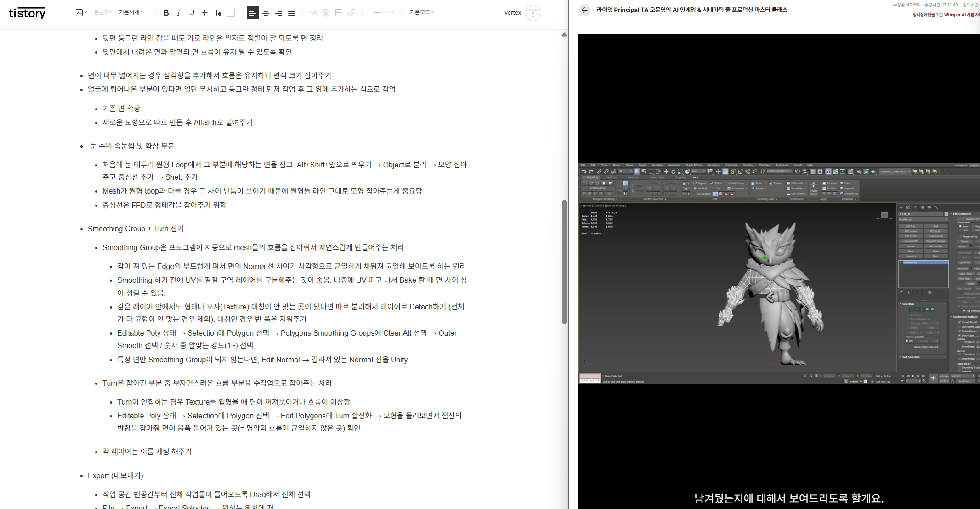Toggle underline text formatting

click(192, 13)
